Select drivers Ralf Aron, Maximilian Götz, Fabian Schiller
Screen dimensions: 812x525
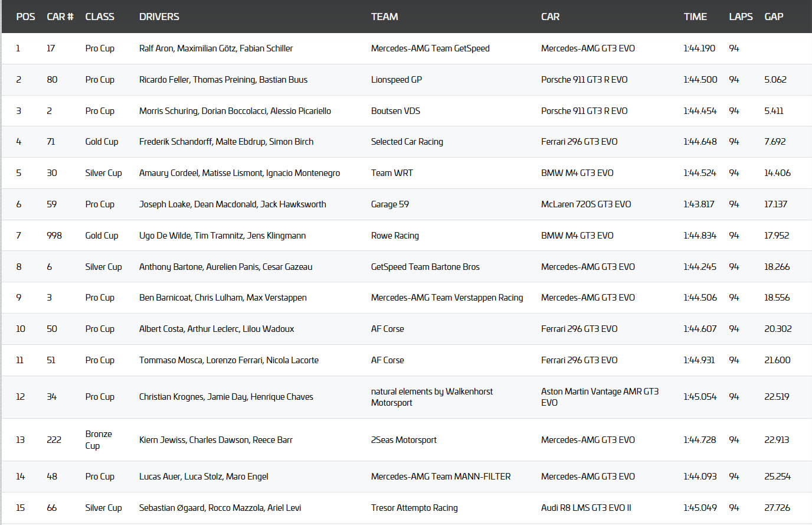(216, 48)
